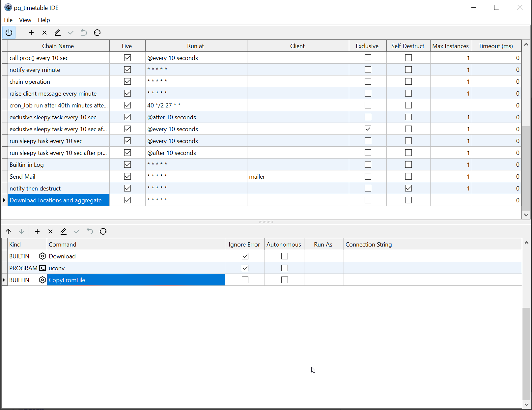This screenshot has width=532, height=410.
Task: Toggle Autonomous for uconv task
Action: click(x=285, y=268)
